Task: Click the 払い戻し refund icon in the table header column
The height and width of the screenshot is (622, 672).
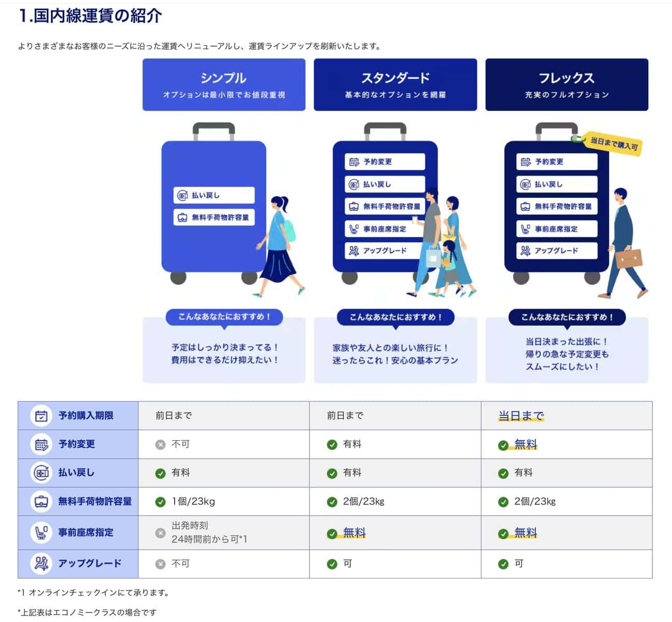Action: tap(41, 473)
